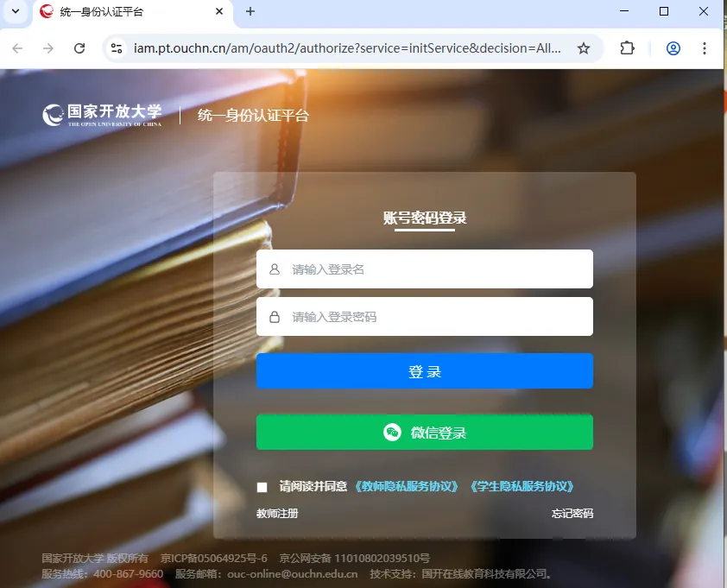
Task: Click the green 微信登录 button
Action: pyautogui.click(x=425, y=433)
